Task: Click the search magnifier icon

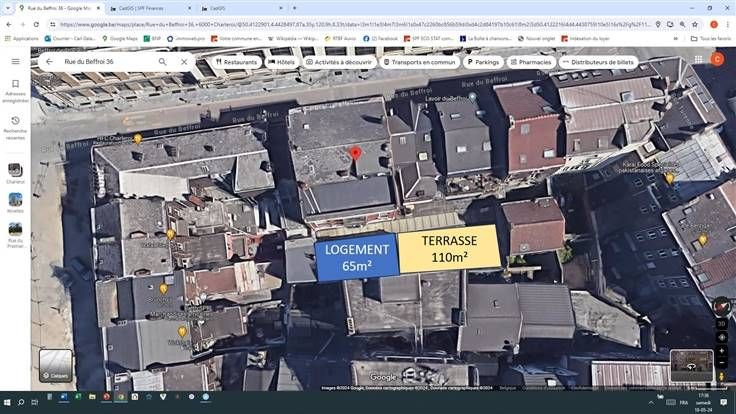Action: [x=163, y=61]
